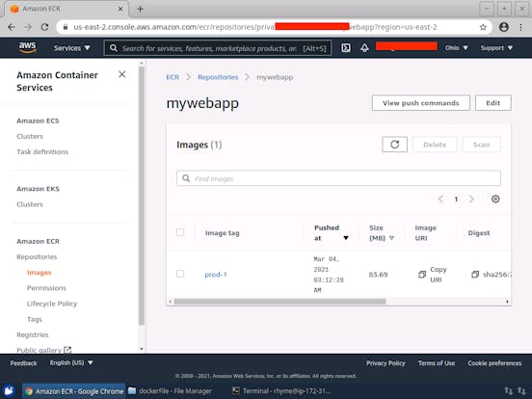Open Permissions in the sidebar

coord(46,288)
